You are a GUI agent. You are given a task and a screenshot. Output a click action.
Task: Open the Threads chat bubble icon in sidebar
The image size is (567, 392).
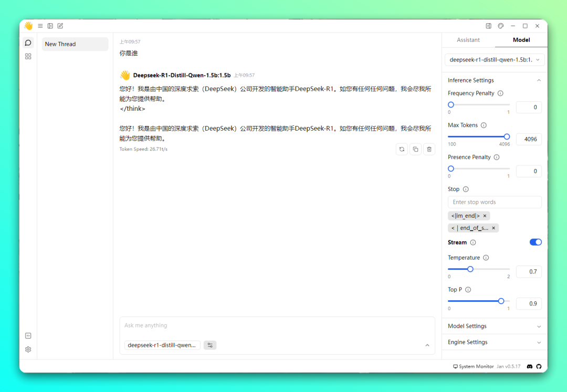(x=28, y=43)
